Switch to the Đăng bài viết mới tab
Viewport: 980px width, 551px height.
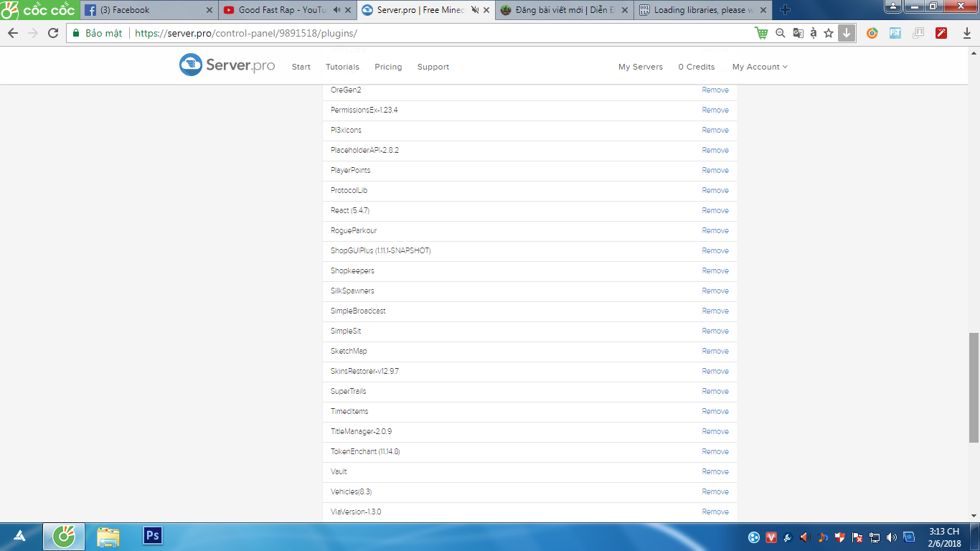tap(562, 10)
